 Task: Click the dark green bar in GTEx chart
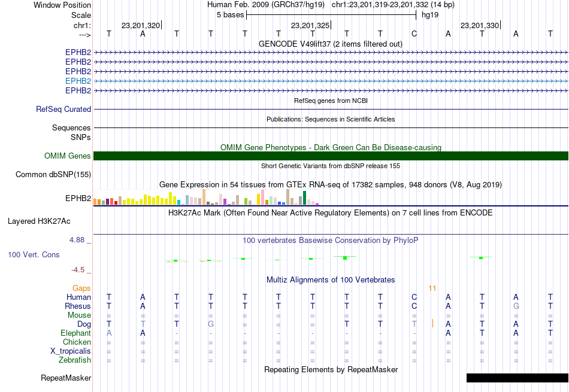pos(305,198)
